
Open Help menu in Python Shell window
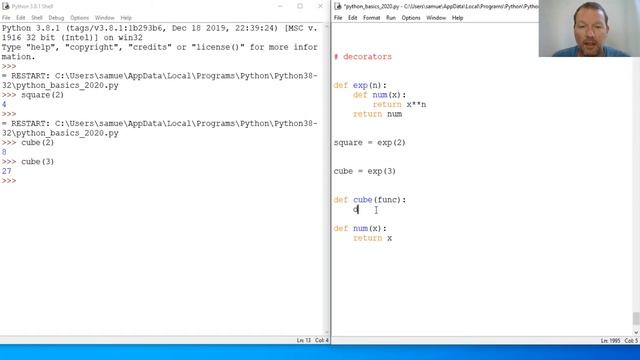point(126,18)
